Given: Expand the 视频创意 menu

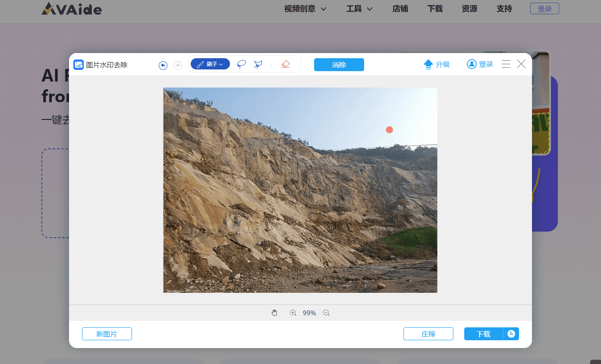Looking at the screenshot, I should coord(305,8).
